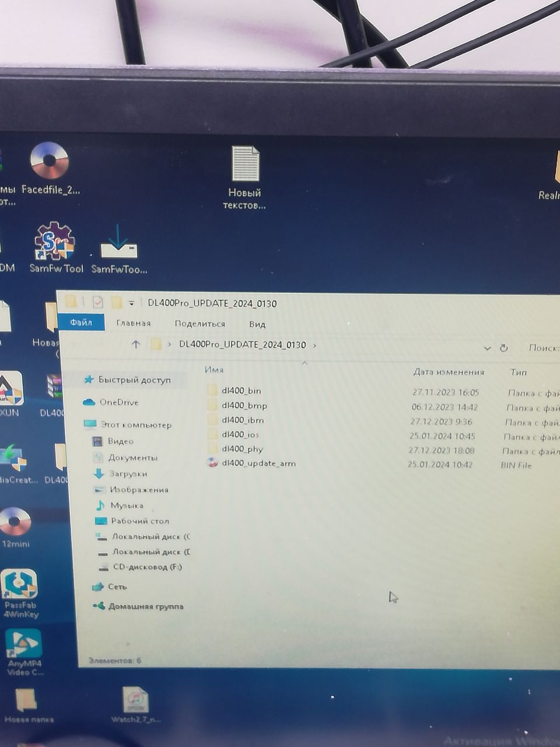Image resolution: width=560 pixels, height=747 pixels.
Task: Open the Файл tab in Explorer
Action: (x=81, y=322)
